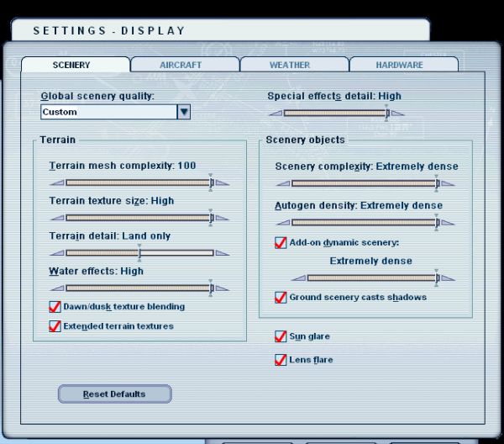The image size is (504, 444).
Task: Click the 'Water effects: High' label
Action: tap(96, 272)
